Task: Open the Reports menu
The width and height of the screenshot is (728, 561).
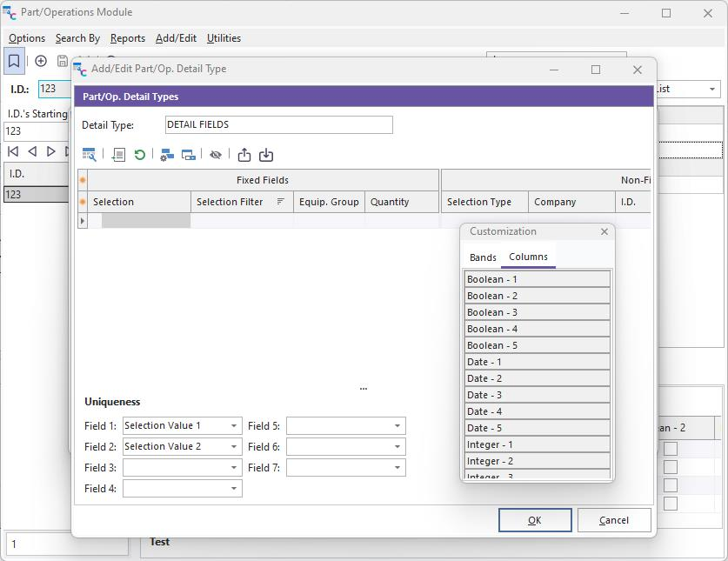Action: tap(127, 38)
